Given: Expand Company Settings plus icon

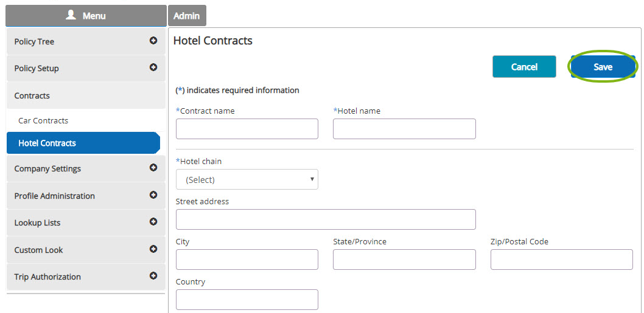Looking at the screenshot, I should 153,167.
